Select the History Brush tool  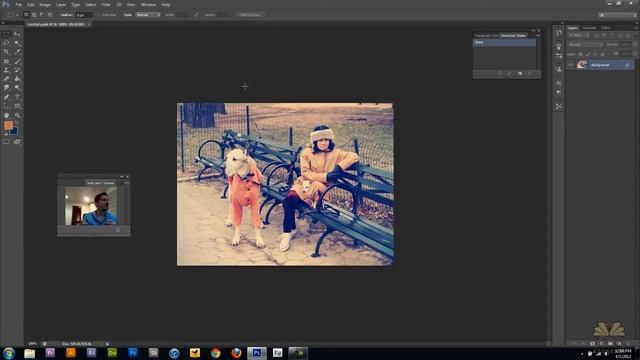click(x=17, y=70)
